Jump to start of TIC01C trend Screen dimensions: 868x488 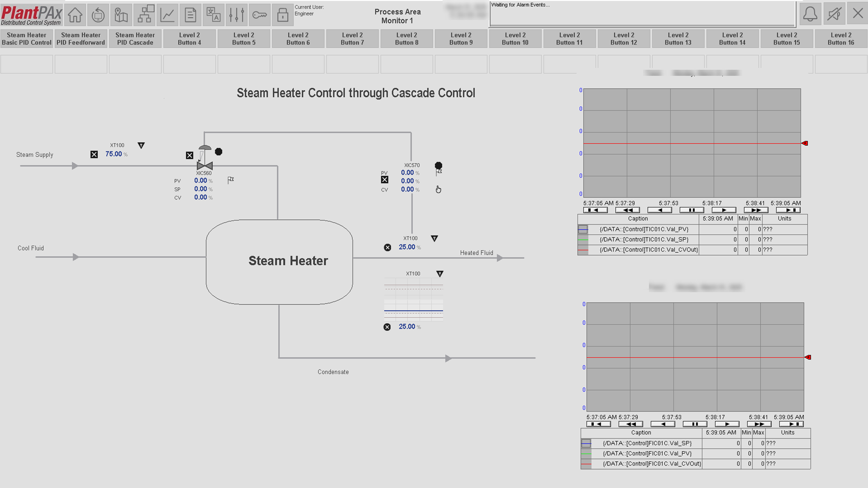click(596, 210)
